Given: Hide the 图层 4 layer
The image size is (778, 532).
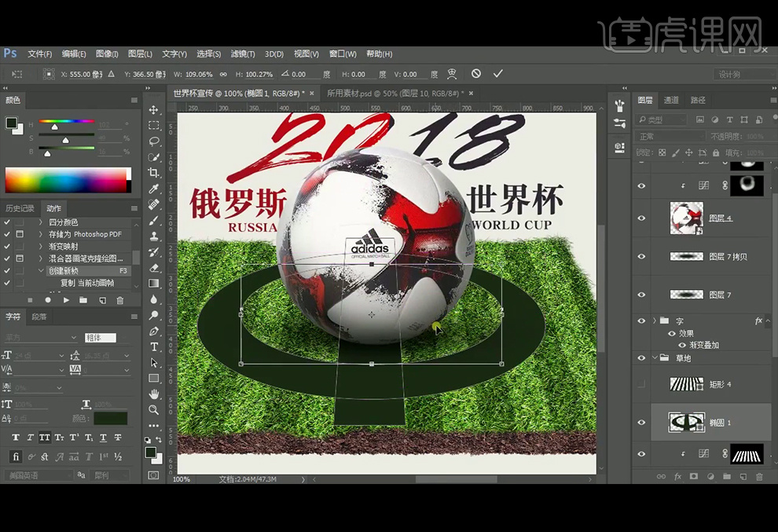Looking at the screenshot, I should click(x=641, y=218).
